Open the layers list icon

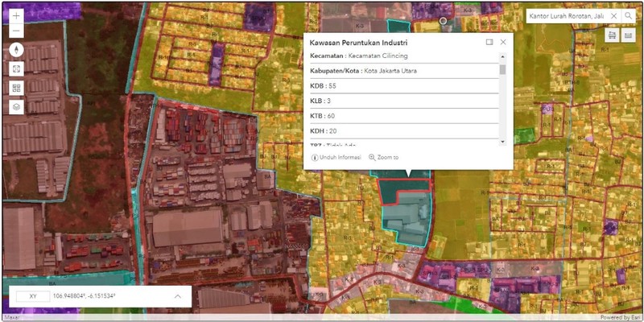point(17,106)
